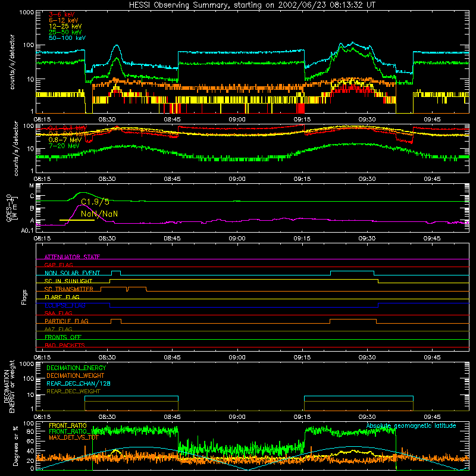Click the MAX_DET_VS_TOT legend label
This screenshot has width=476, height=476.
(x=73, y=437)
